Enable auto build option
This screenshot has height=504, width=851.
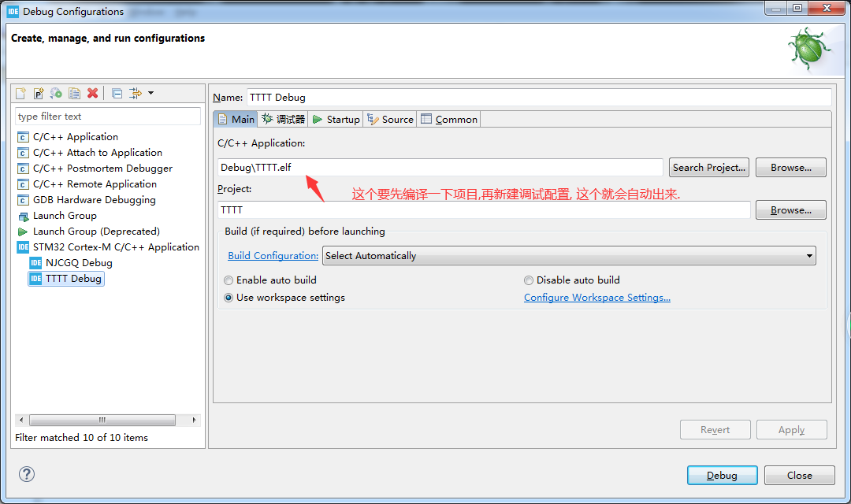coord(228,280)
